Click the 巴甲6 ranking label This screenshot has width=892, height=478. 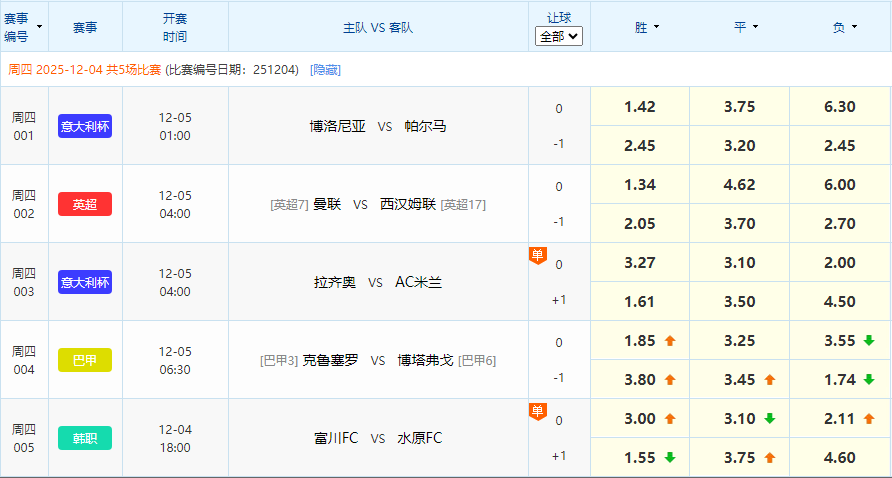[477, 361]
